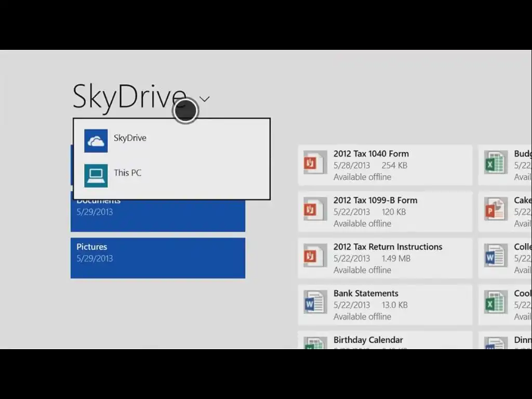Click the SkyDrive cloud icon in dropdown
The width and height of the screenshot is (532, 399).
96,141
